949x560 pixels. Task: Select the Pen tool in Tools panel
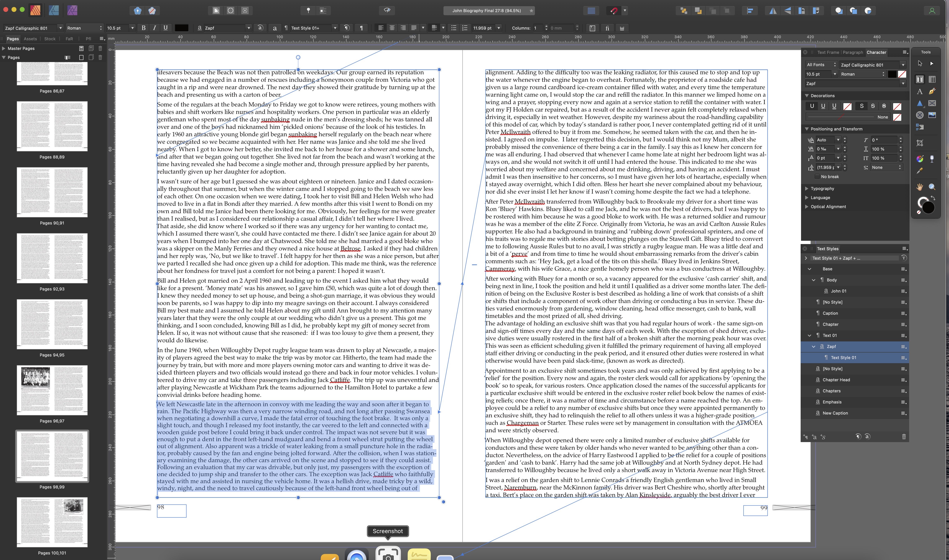point(932,91)
